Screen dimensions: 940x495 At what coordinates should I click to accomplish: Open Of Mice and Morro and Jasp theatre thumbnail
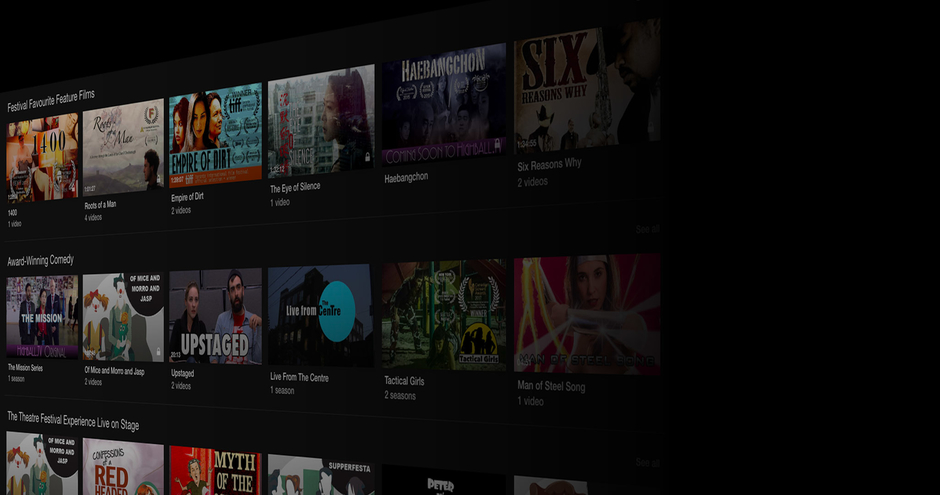(x=43, y=464)
